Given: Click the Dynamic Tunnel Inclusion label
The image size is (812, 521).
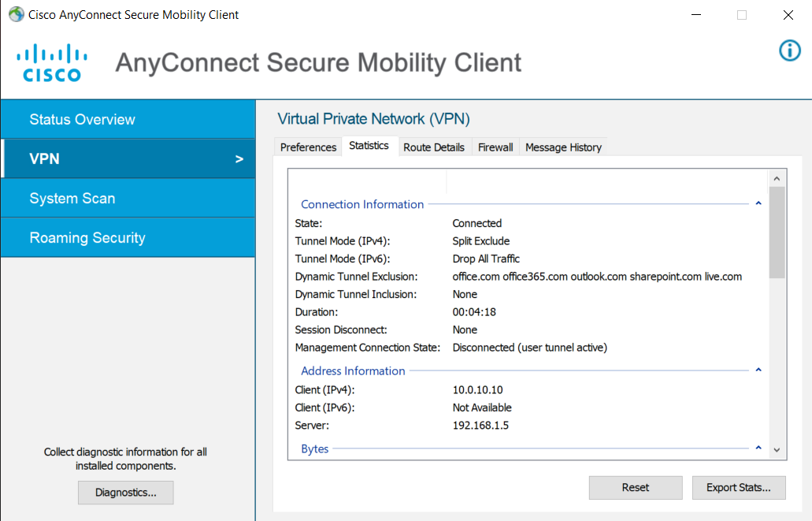Looking at the screenshot, I should click(355, 295).
